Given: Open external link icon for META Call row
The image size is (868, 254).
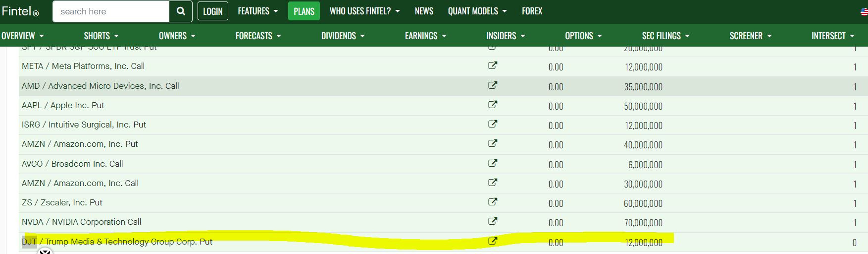Looking at the screenshot, I should pos(493,65).
